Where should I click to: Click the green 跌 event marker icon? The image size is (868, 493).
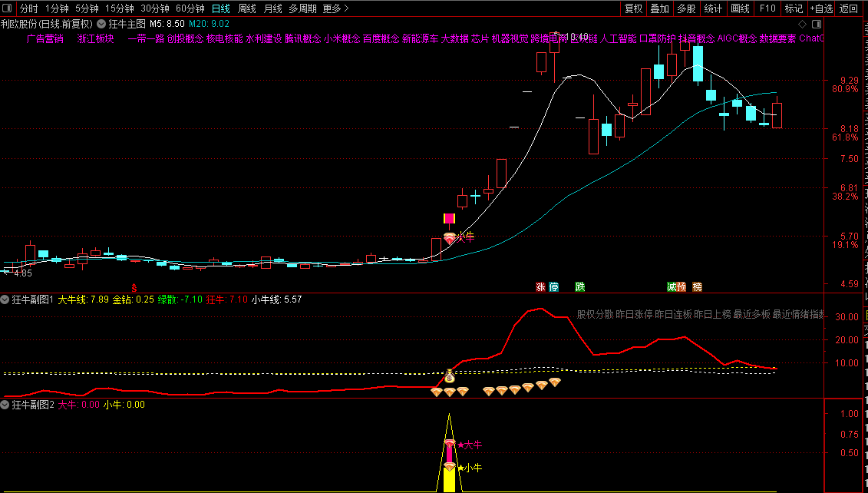(579, 287)
